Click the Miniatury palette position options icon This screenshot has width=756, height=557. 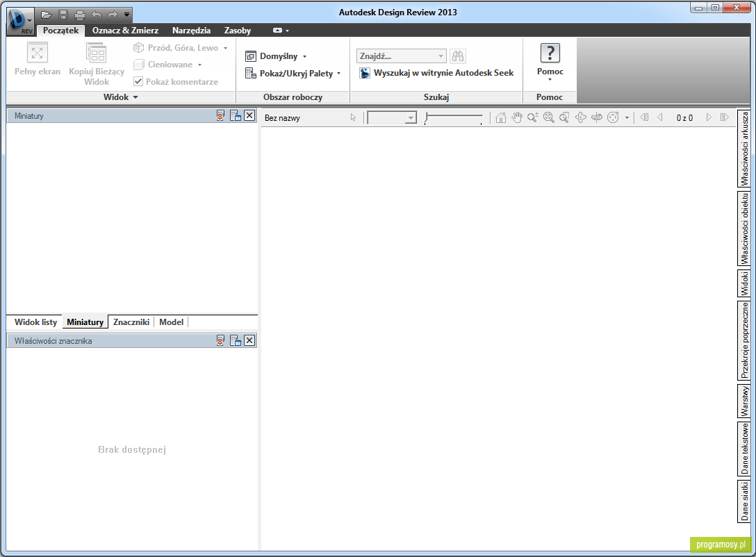click(236, 116)
